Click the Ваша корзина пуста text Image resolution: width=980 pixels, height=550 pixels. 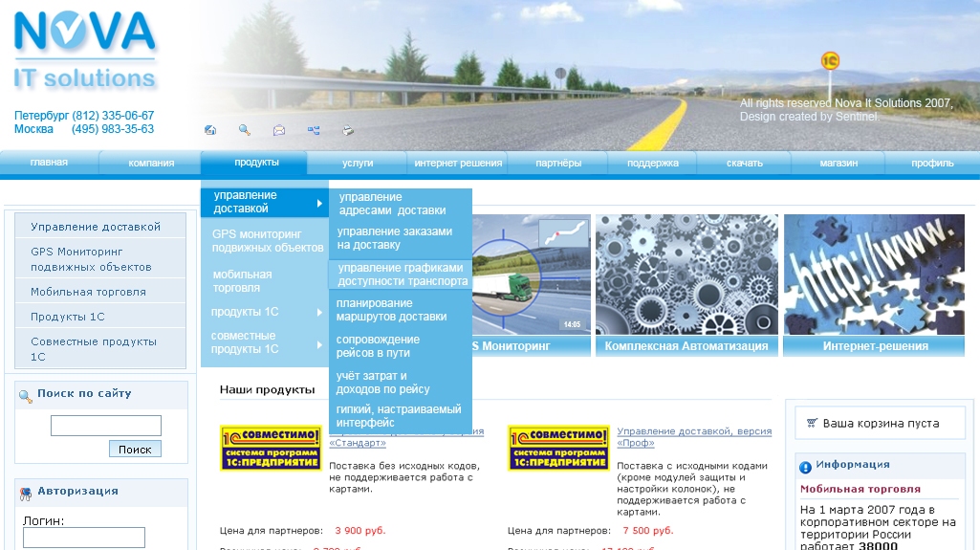click(881, 424)
